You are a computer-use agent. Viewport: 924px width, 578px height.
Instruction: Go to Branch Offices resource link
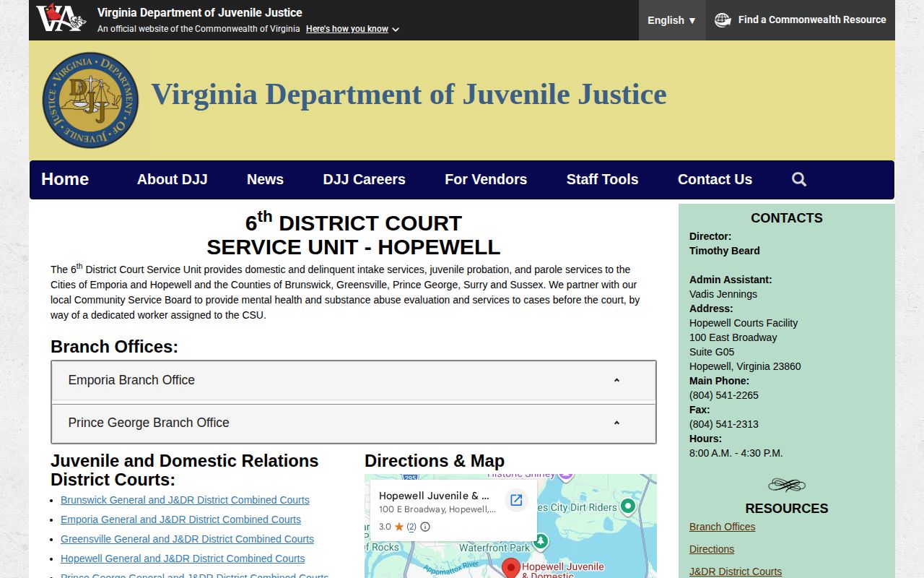[x=722, y=527]
